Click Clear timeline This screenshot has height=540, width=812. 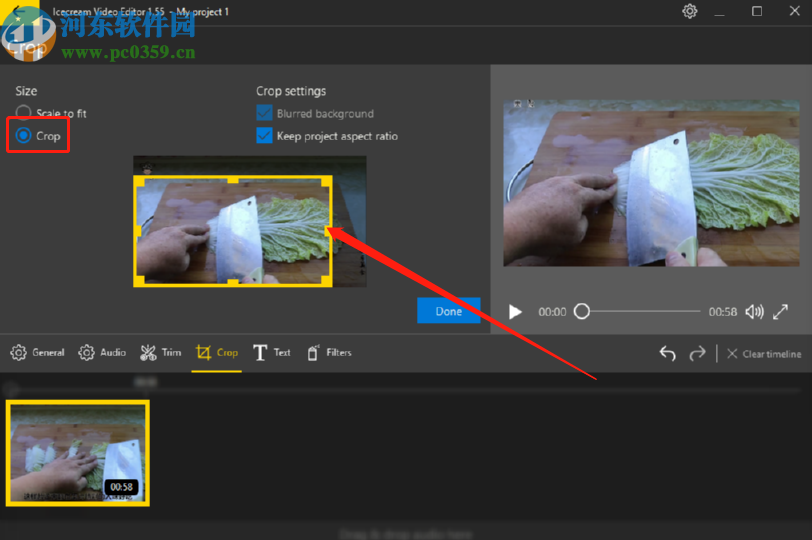(x=764, y=354)
